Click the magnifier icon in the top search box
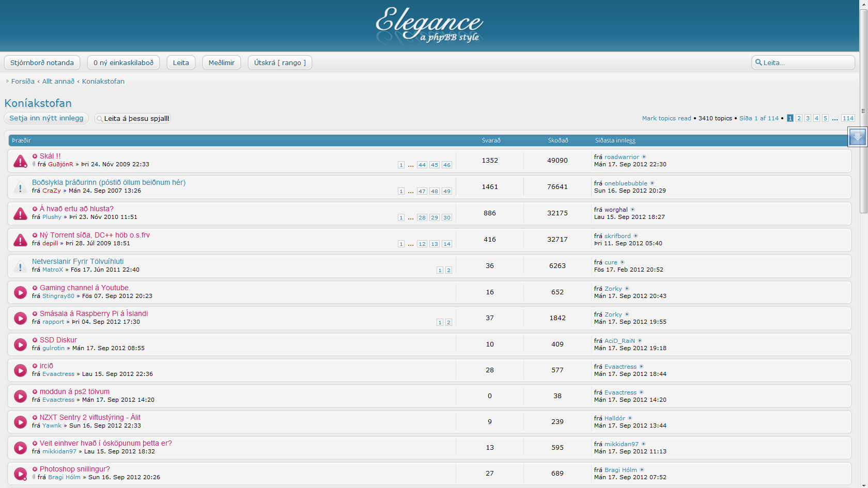Image resolution: width=868 pixels, height=488 pixels. point(758,62)
